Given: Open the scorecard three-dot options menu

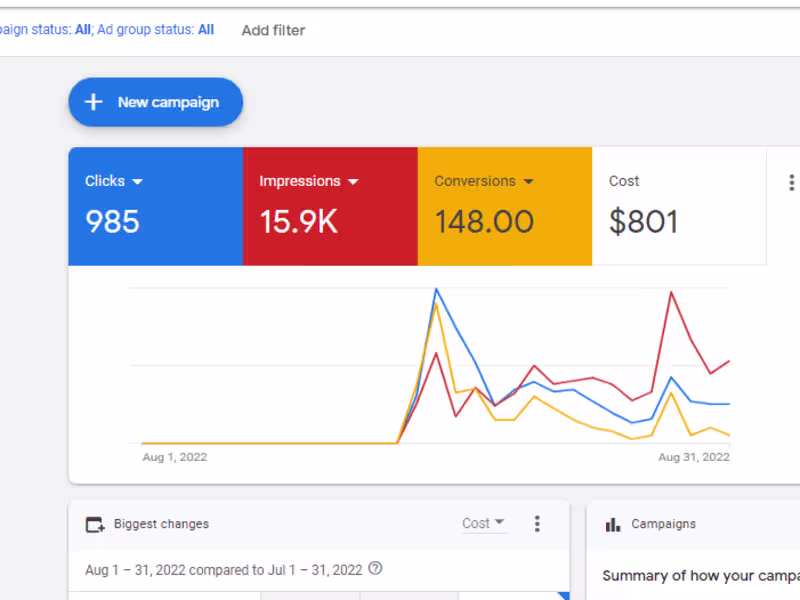Looking at the screenshot, I should tap(791, 183).
